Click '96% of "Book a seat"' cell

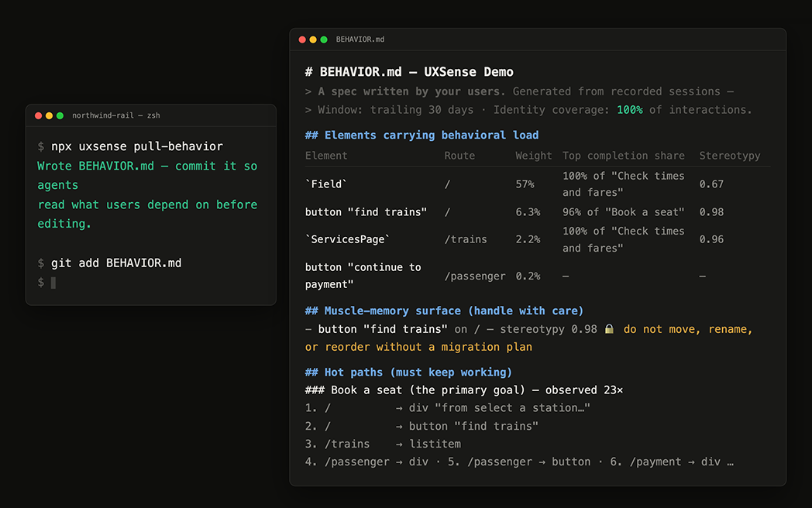pos(624,212)
